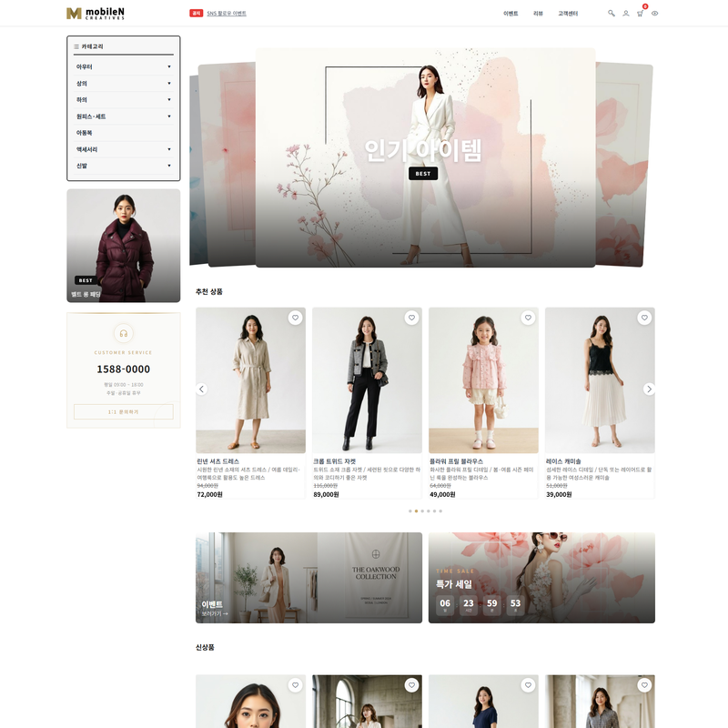Open the user account icon
Viewport: 728px width, 728px height.
point(626,14)
